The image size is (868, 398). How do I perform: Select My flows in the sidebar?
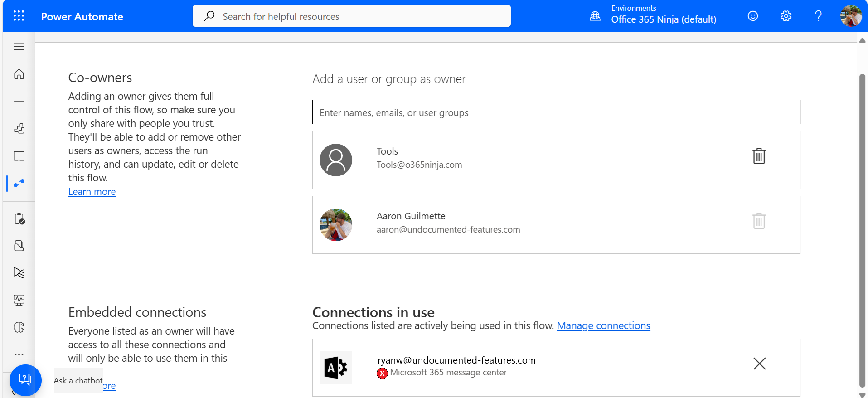tap(19, 184)
